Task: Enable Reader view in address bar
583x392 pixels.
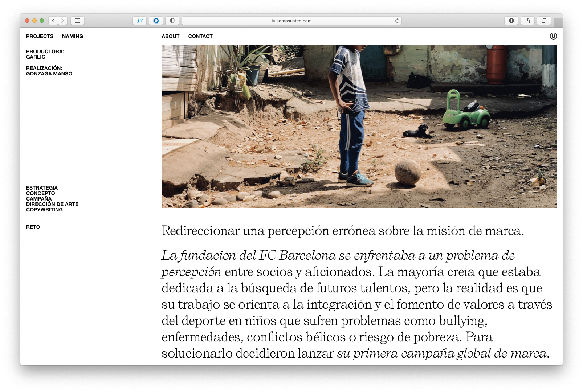Action: pos(187,21)
